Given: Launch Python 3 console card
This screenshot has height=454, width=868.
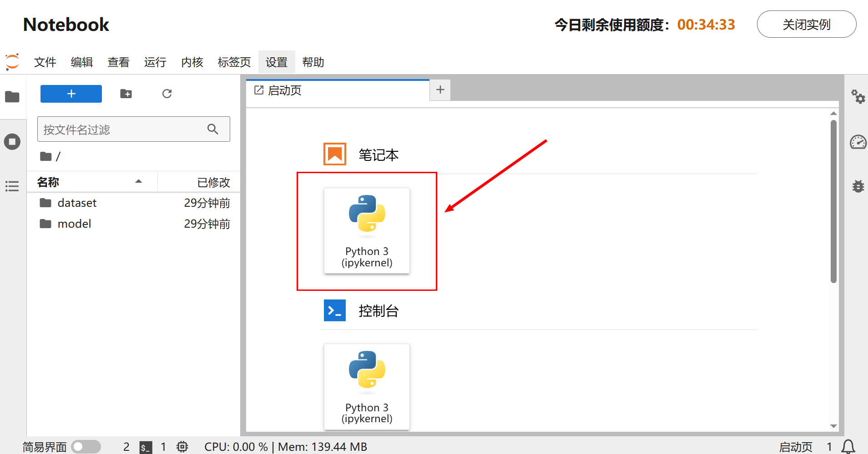Looking at the screenshot, I should click(x=367, y=387).
